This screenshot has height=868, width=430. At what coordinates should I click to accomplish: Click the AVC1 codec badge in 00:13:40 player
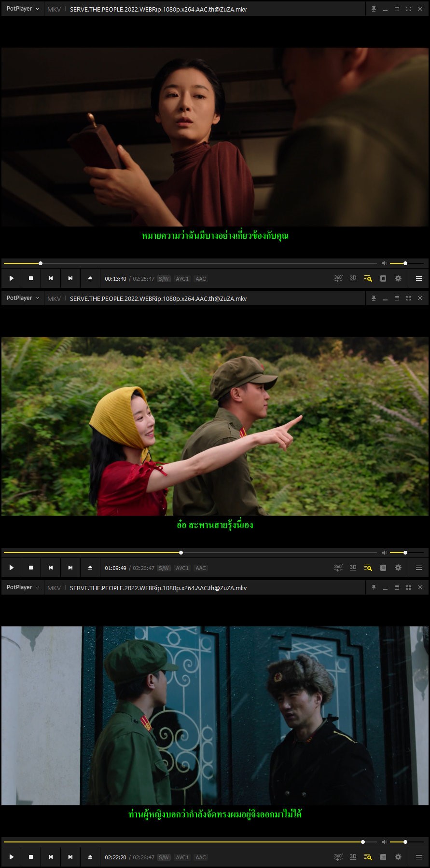pos(182,279)
